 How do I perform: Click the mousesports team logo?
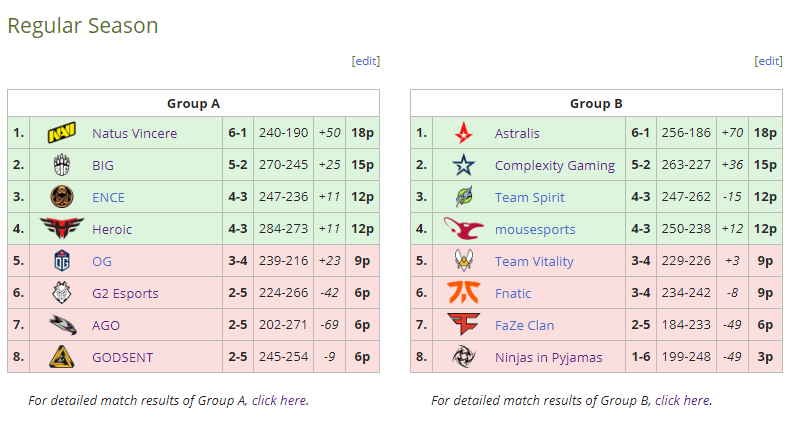pos(464,229)
